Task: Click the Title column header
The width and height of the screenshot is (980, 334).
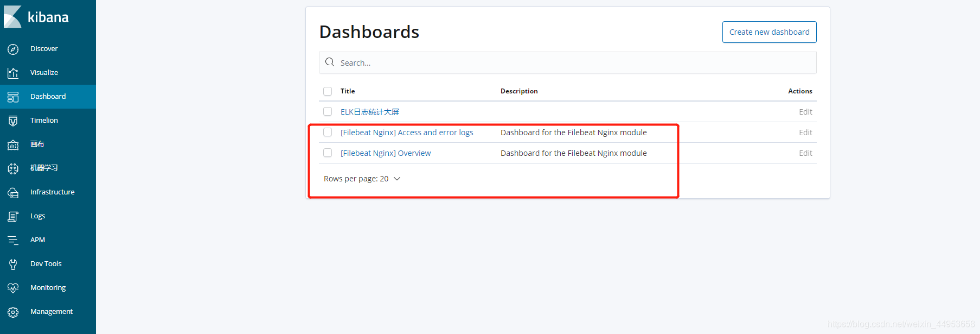Action: tap(348, 91)
